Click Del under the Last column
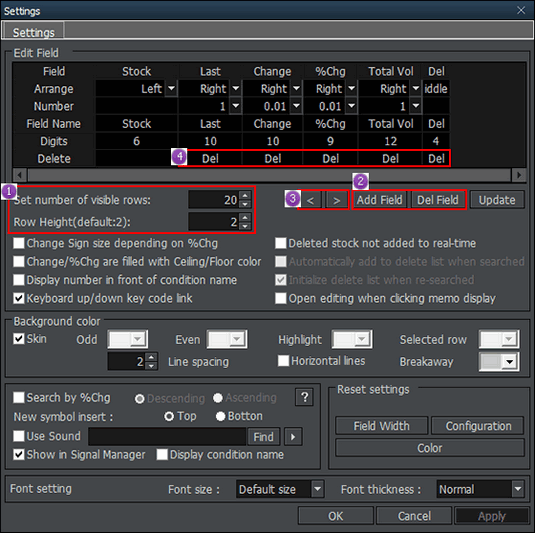535x533 pixels. 210,159
